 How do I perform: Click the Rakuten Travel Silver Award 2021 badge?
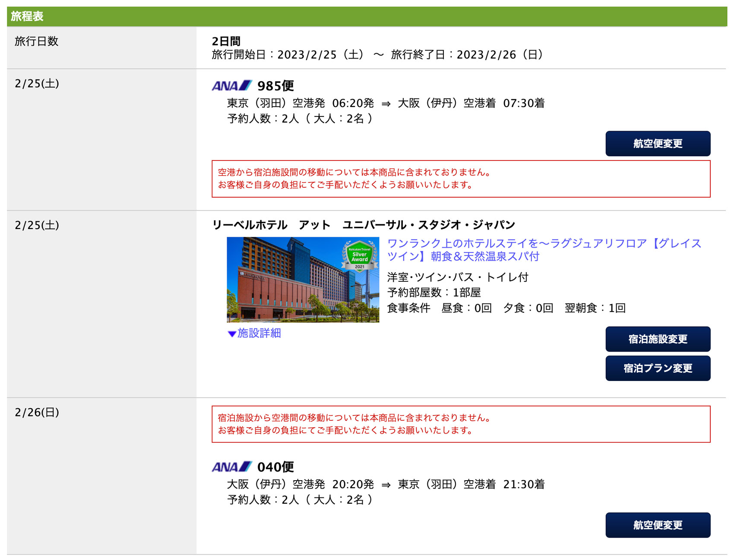pos(360,256)
